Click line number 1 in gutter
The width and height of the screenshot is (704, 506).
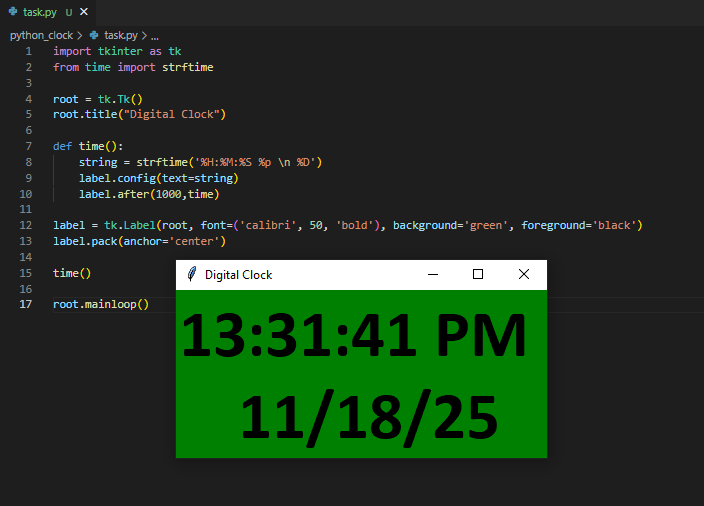click(29, 51)
